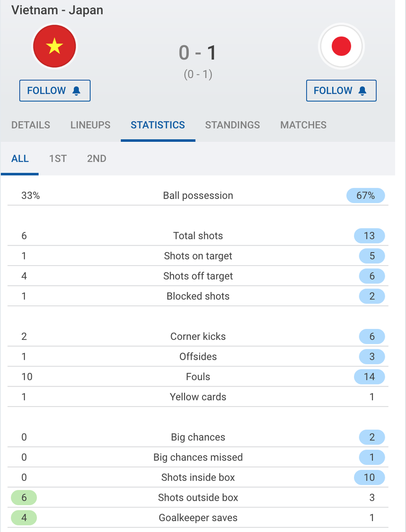
Task: Click bell icon in Japan follow button
Action: [363, 91]
